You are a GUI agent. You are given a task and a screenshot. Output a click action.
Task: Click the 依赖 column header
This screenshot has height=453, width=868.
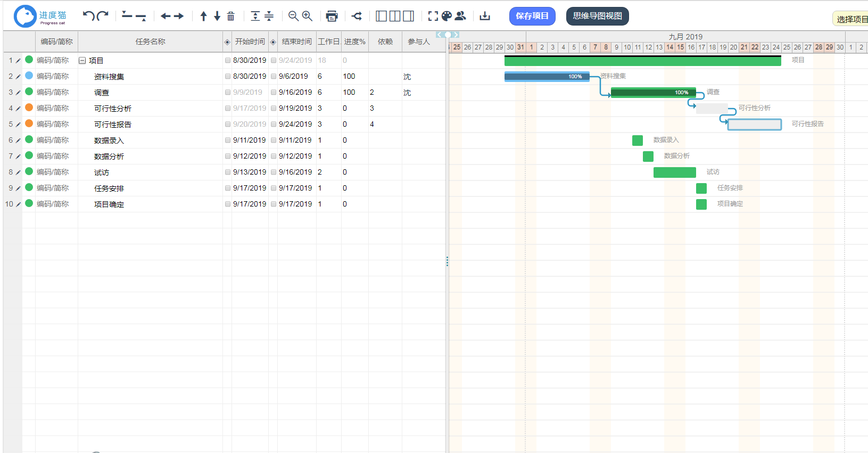tap(385, 42)
